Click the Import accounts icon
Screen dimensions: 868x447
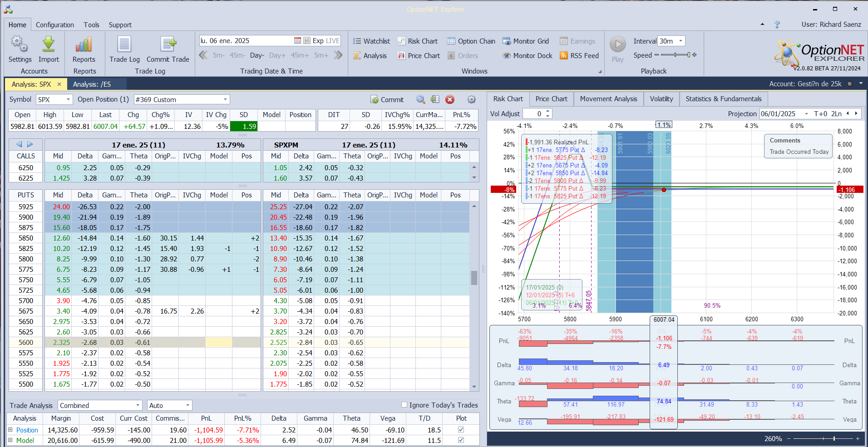(49, 44)
